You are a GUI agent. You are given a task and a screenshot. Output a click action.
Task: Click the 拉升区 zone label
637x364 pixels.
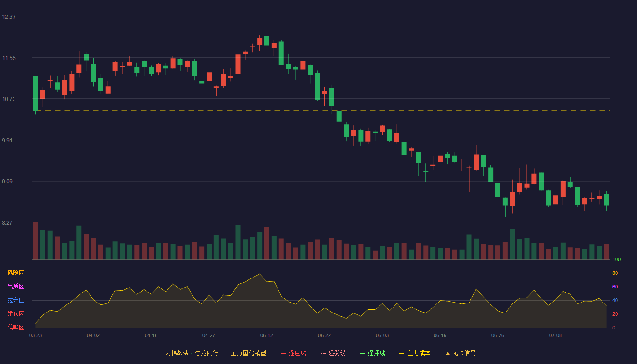(x=15, y=300)
